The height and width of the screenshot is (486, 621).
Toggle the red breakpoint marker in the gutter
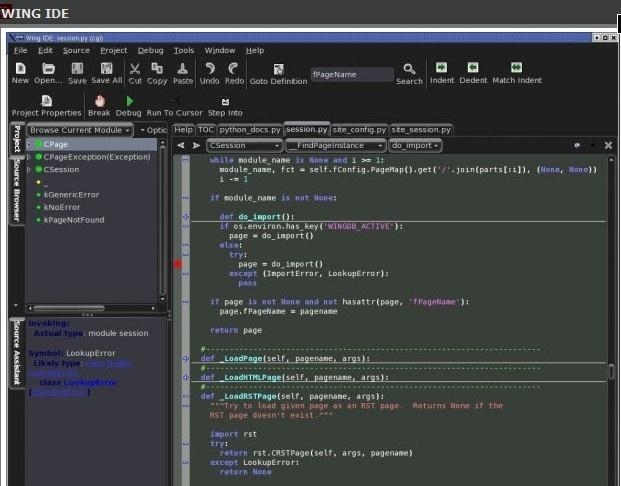click(x=178, y=264)
